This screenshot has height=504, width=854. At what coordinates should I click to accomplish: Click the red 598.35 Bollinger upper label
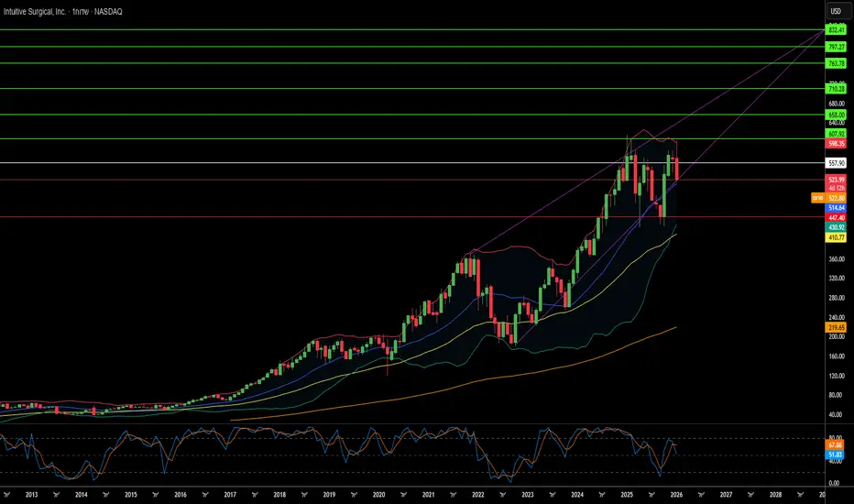coord(835,144)
